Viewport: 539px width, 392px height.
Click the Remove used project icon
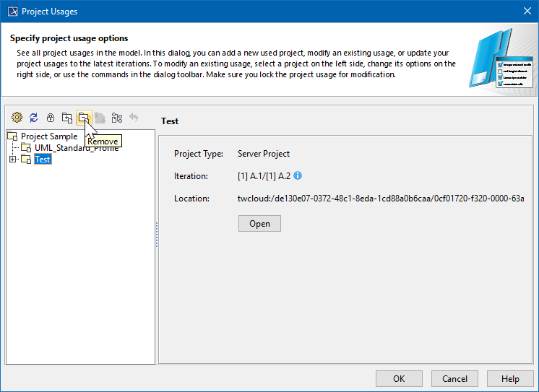coord(83,118)
